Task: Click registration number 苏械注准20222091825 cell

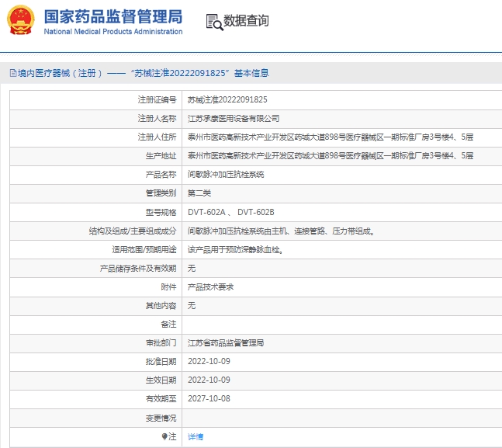Action: [x=227, y=99]
